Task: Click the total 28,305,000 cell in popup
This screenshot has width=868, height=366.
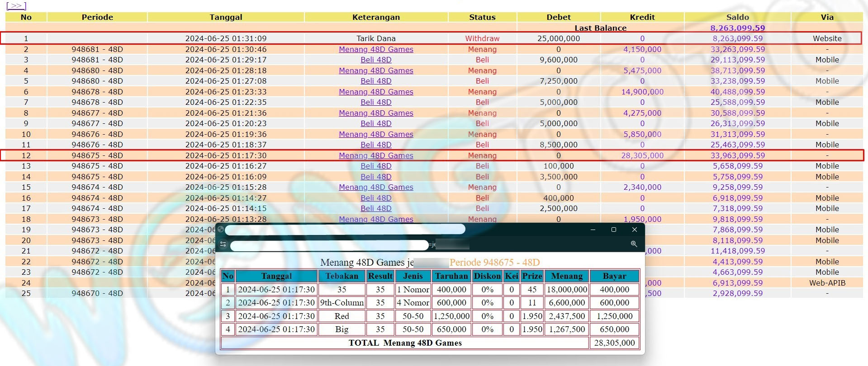Action: click(x=614, y=343)
